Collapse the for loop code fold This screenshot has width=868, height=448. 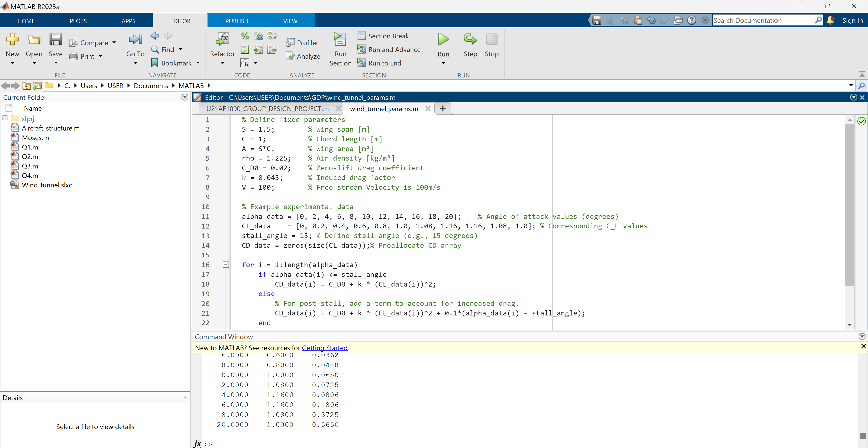(226, 265)
